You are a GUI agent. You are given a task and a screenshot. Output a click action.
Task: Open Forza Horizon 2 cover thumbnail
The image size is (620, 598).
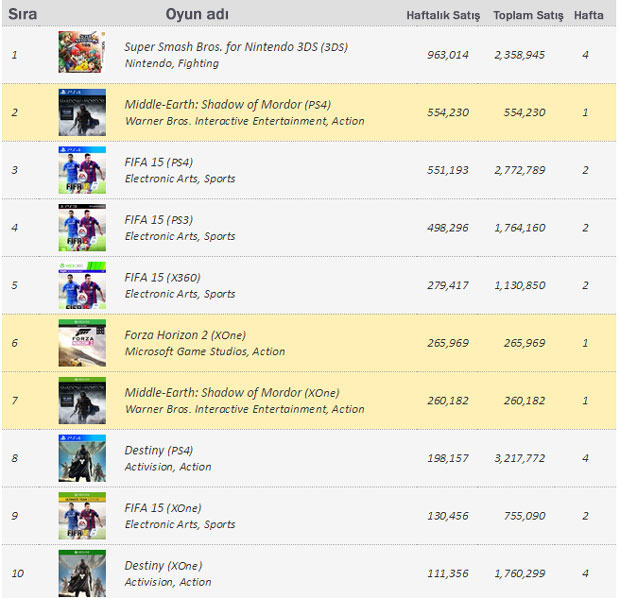point(82,343)
